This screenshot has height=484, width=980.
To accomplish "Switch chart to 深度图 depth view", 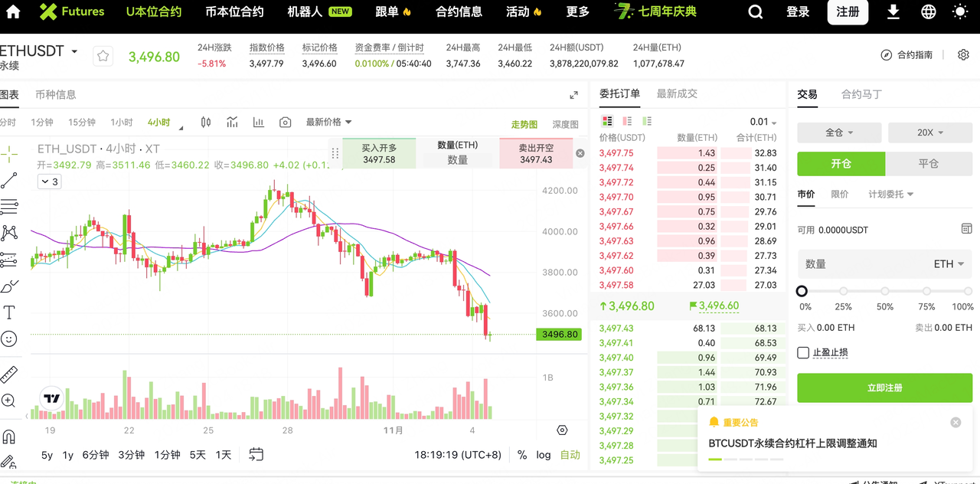I will coord(566,124).
